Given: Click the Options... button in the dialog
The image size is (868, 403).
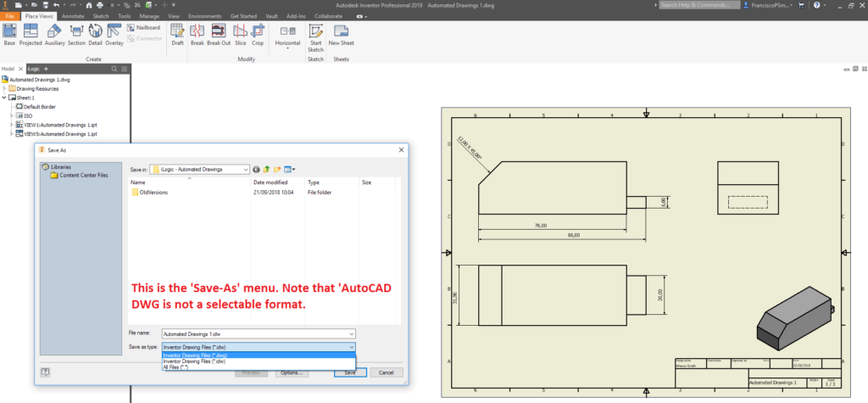Looking at the screenshot, I should (291, 372).
